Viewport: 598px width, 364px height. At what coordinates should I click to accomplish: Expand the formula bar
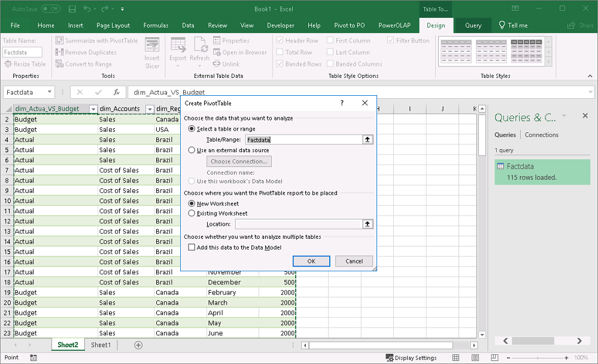[591, 92]
